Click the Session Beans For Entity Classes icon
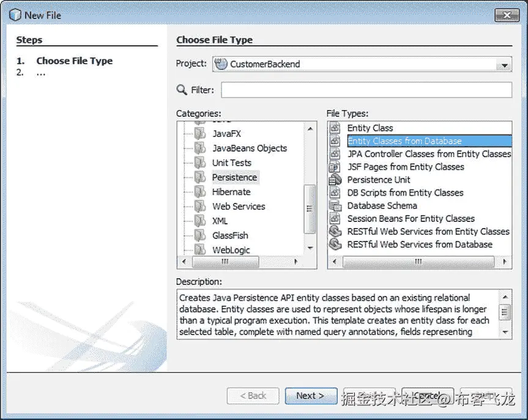 335,218
